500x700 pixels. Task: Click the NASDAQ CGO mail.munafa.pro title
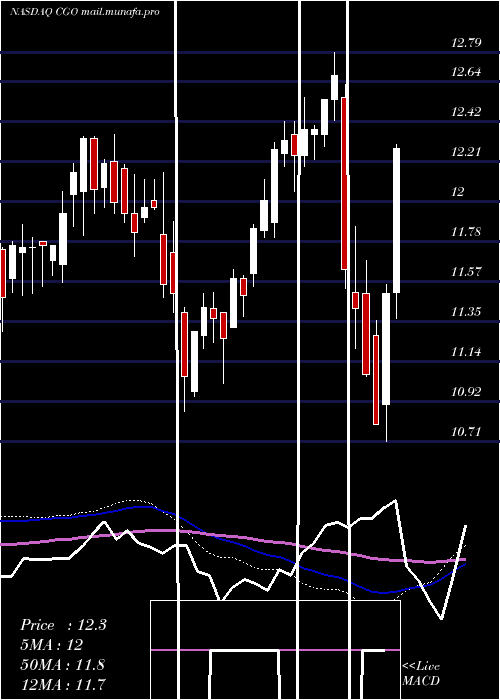pyautogui.click(x=84, y=12)
